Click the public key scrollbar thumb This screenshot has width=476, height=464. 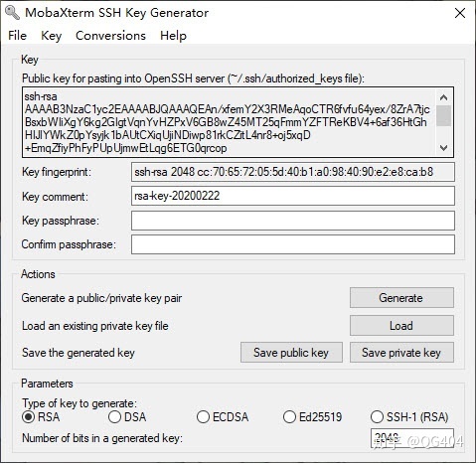point(444,115)
